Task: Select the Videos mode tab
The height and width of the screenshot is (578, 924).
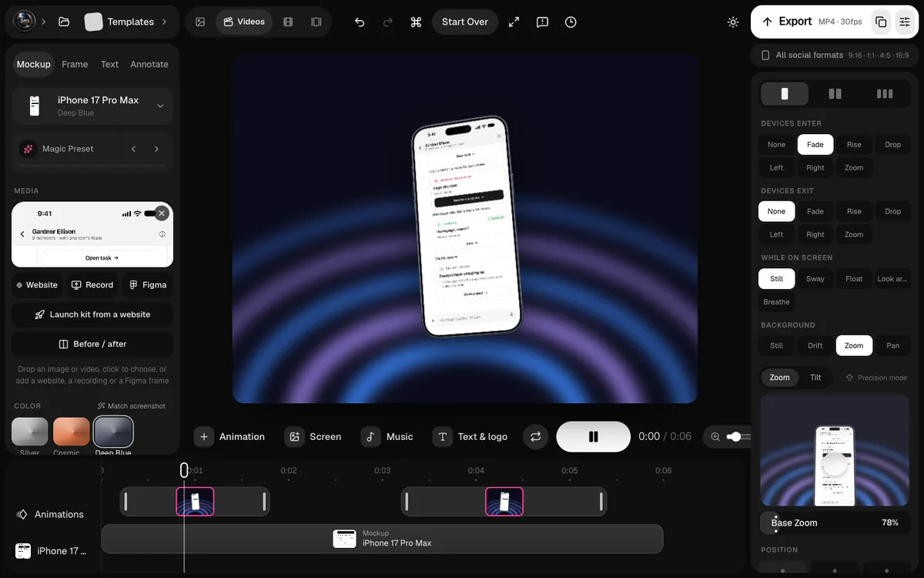Action: (x=244, y=22)
